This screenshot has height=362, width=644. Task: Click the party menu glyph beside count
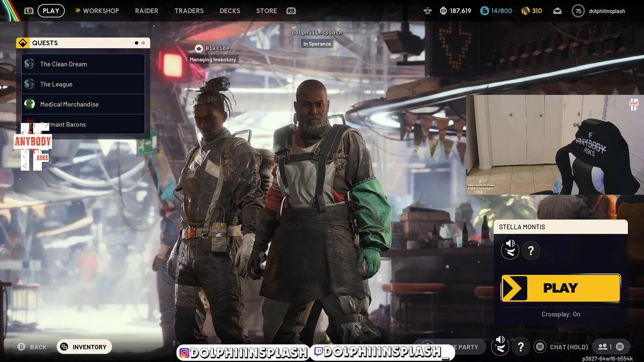tap(620, 347)
